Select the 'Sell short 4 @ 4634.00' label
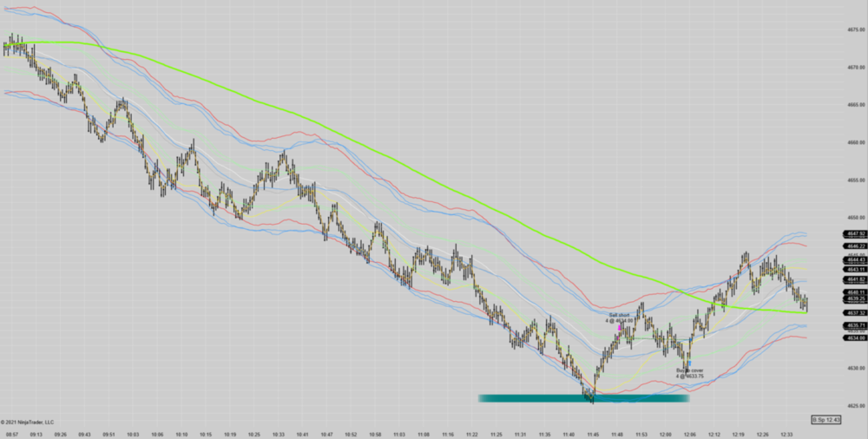 tap(619, 318)
